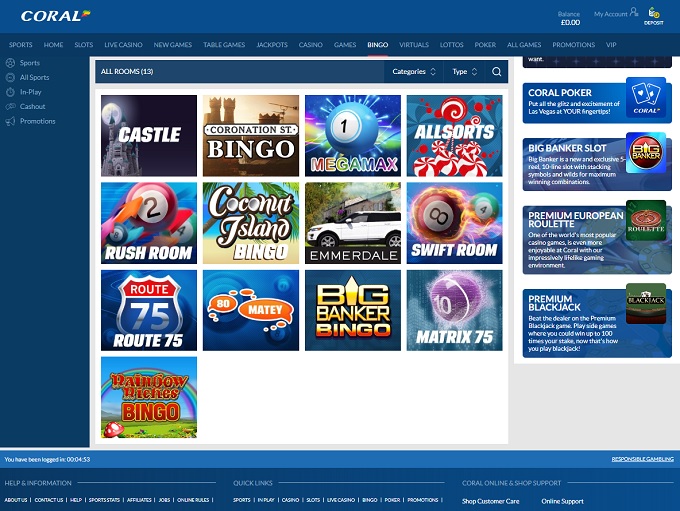Select the Bingo tab
Viewport: 680px width, 511px height.
pyautogui.click(x=378, y=45)
